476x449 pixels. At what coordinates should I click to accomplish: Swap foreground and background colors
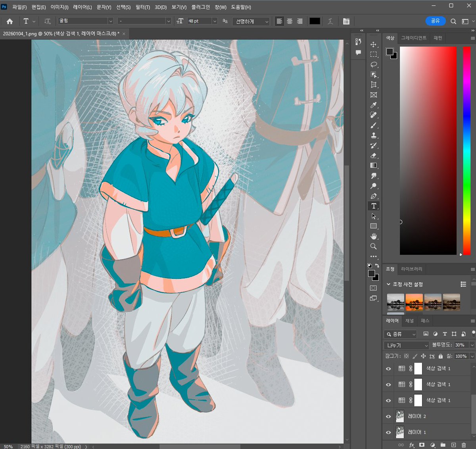[x=377, y=266]
